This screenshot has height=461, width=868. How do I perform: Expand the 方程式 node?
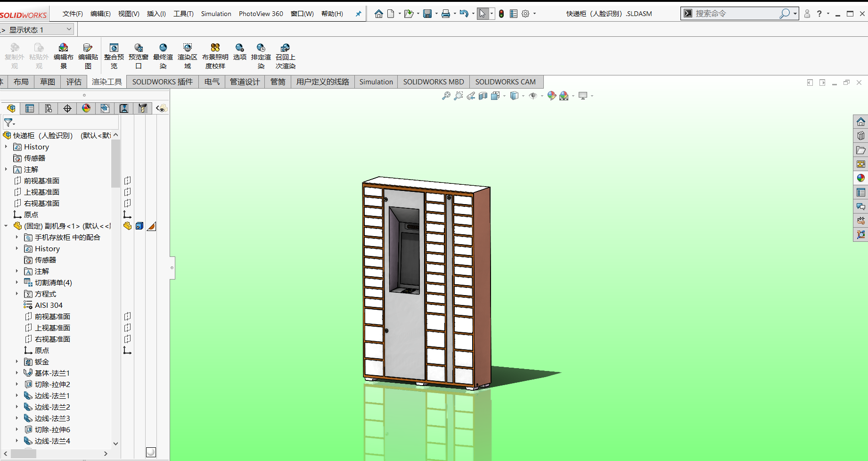[x=16, y=294]
